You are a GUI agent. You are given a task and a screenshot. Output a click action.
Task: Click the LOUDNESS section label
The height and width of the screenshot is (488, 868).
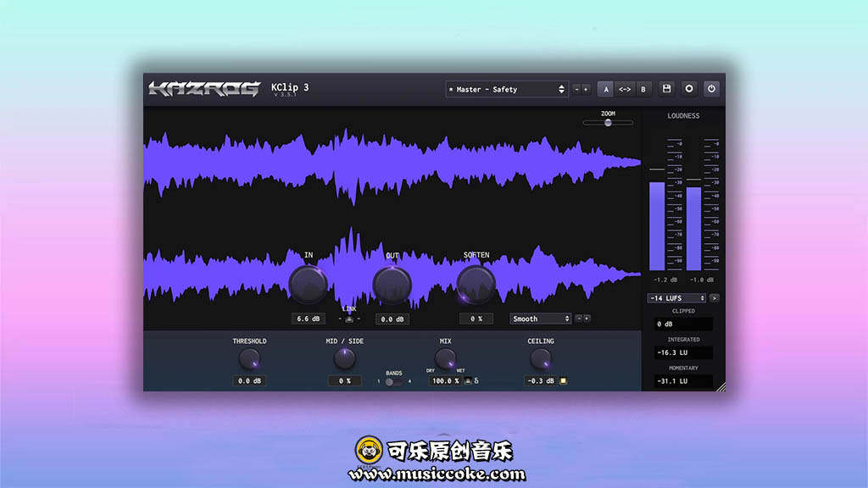click(x=683, y=115)
